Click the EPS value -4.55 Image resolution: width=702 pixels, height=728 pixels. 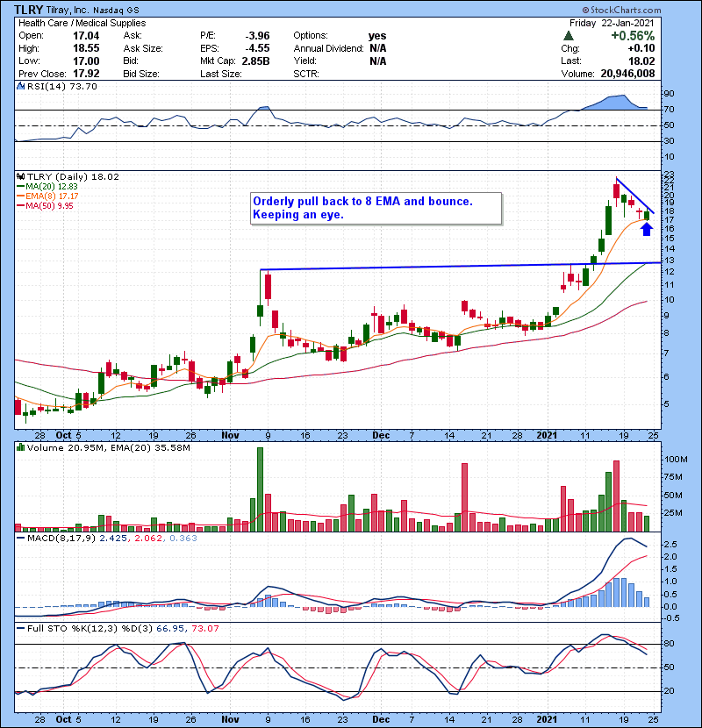(x=257, y=48)
